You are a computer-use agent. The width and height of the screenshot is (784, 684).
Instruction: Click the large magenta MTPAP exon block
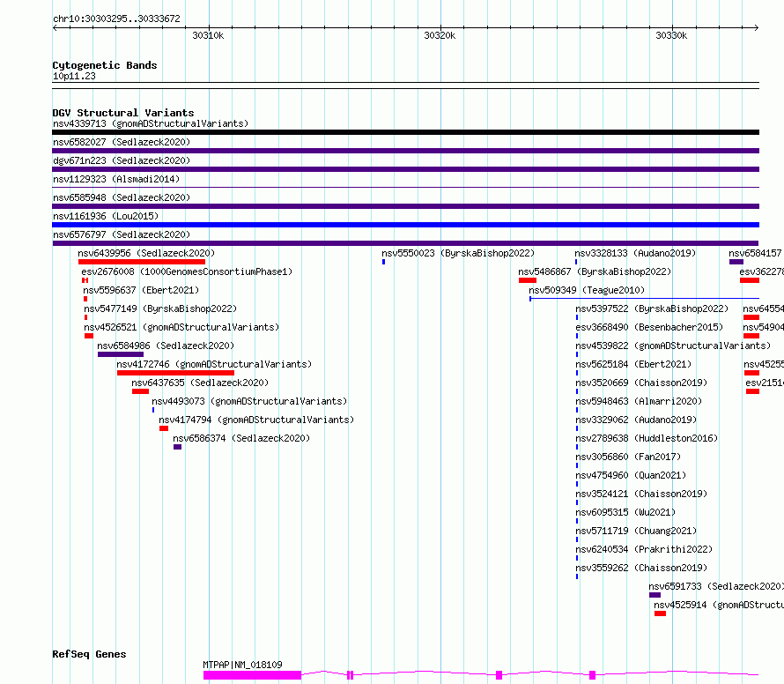(253, 675)
